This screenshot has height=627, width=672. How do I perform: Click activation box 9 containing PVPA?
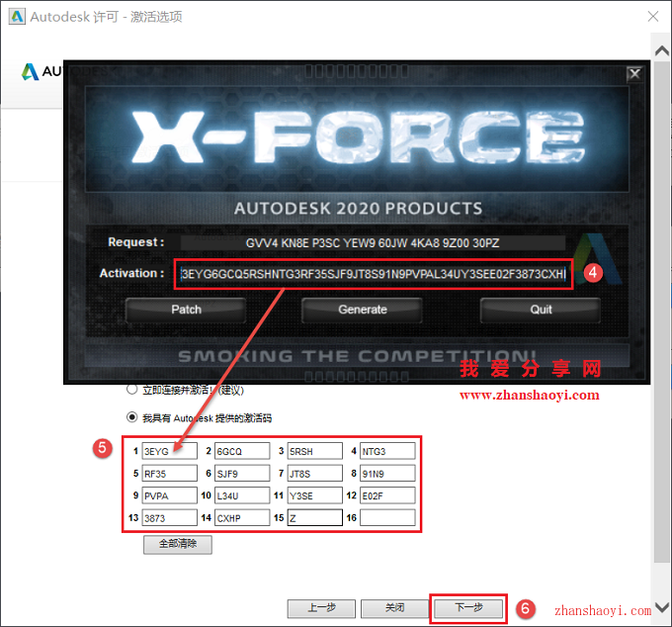tap(170, 495)
